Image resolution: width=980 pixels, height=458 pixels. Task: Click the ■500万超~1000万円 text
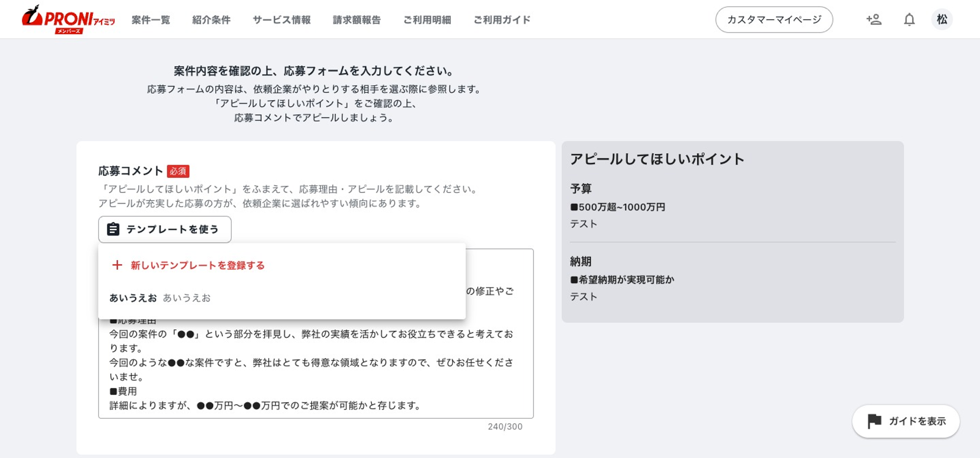coord(617,207)
